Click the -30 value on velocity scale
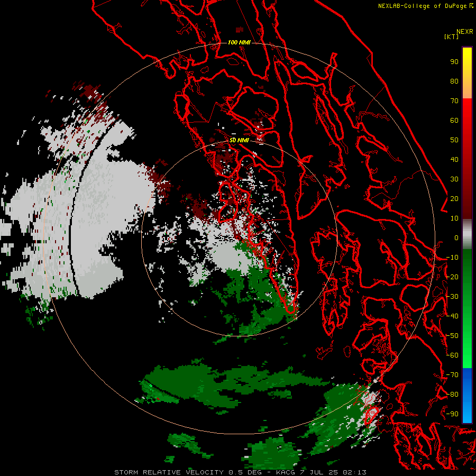This screenshot has width=476, height=476. 452,297
